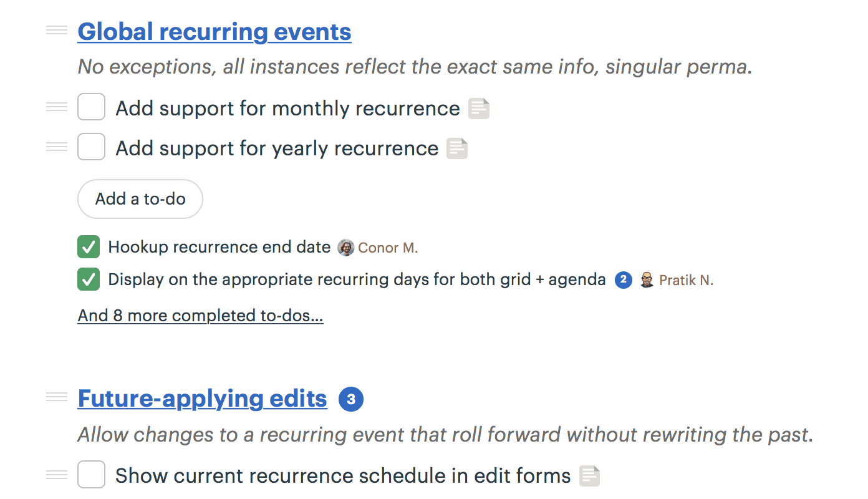This screenshot has height=499, width=868.
Task: Click notes icon beside edit forms to-do
Action: (x=589, y=476)
